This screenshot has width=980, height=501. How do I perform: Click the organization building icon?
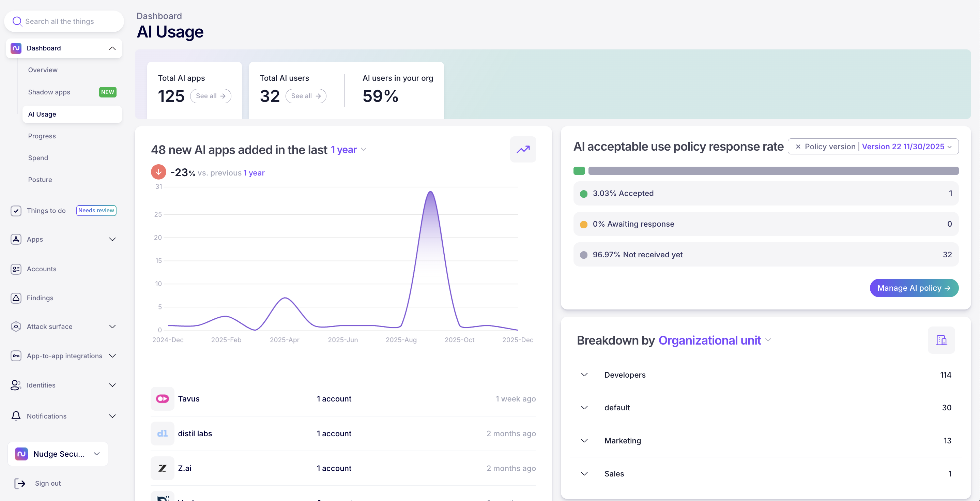941,340
